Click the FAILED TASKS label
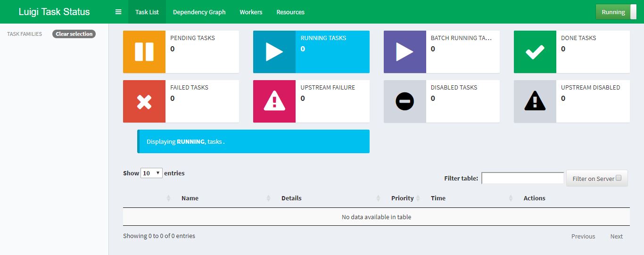The height and width of the screenshot is (255, 644). pyautogui.click(x=189, y=87)
